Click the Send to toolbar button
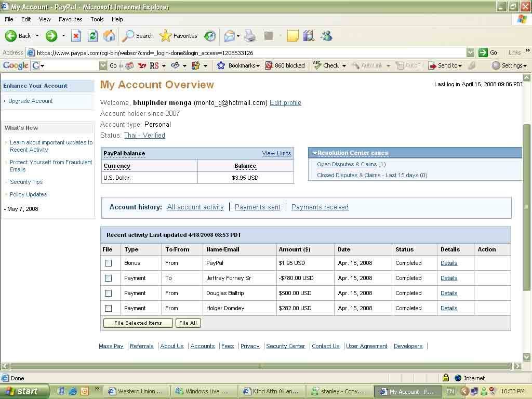Image resolution: width=532 pixels, height=399 pixels. click(x=445, y=65)
